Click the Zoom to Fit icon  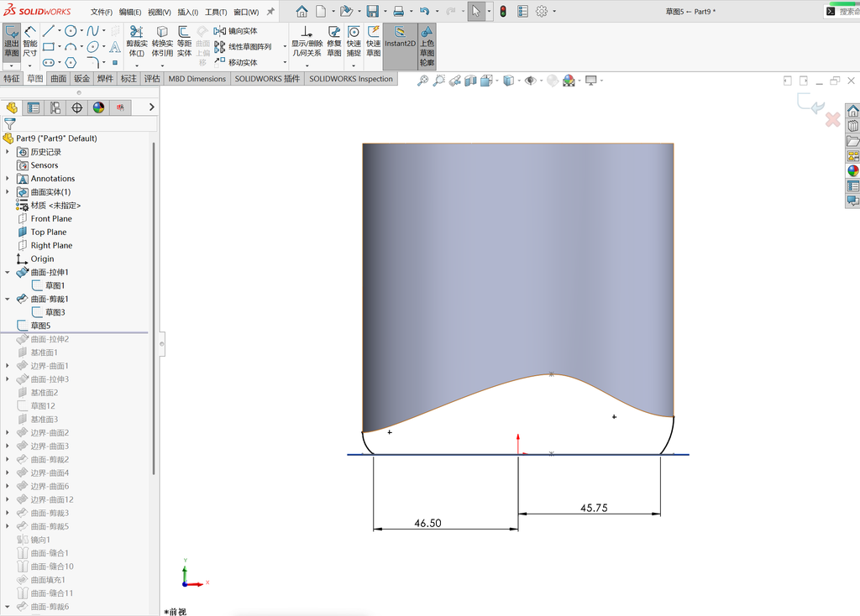pos(422,81)
